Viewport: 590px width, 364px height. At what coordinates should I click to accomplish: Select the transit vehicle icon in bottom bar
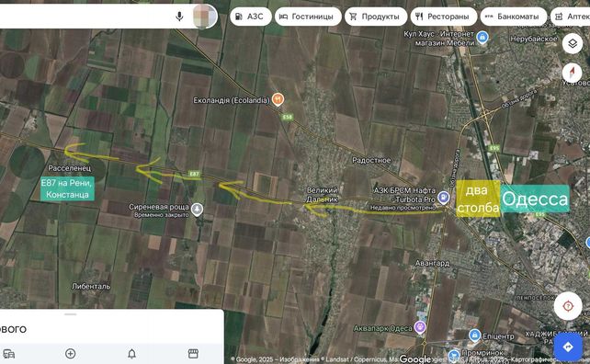click(x=8, y=354)
